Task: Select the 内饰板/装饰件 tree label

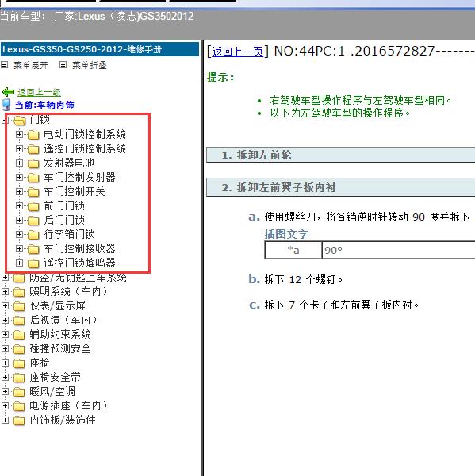Action: pos(63,420)
